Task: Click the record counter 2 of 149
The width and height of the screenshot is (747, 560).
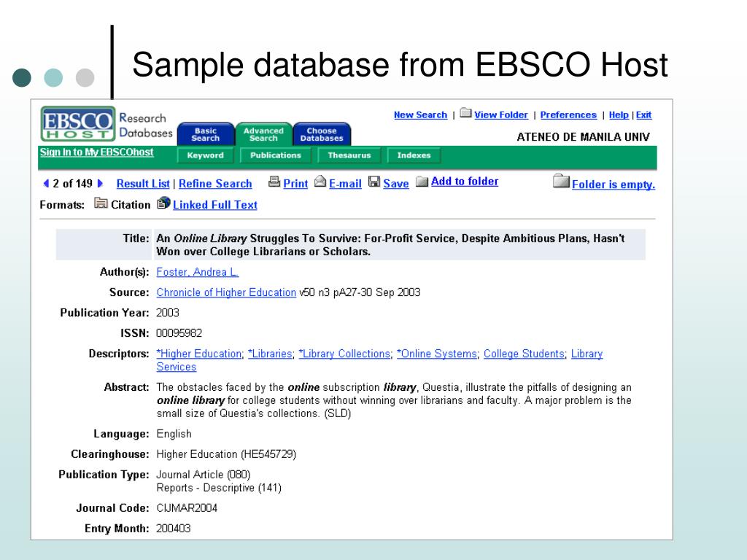Action: [x=72, y=183]
